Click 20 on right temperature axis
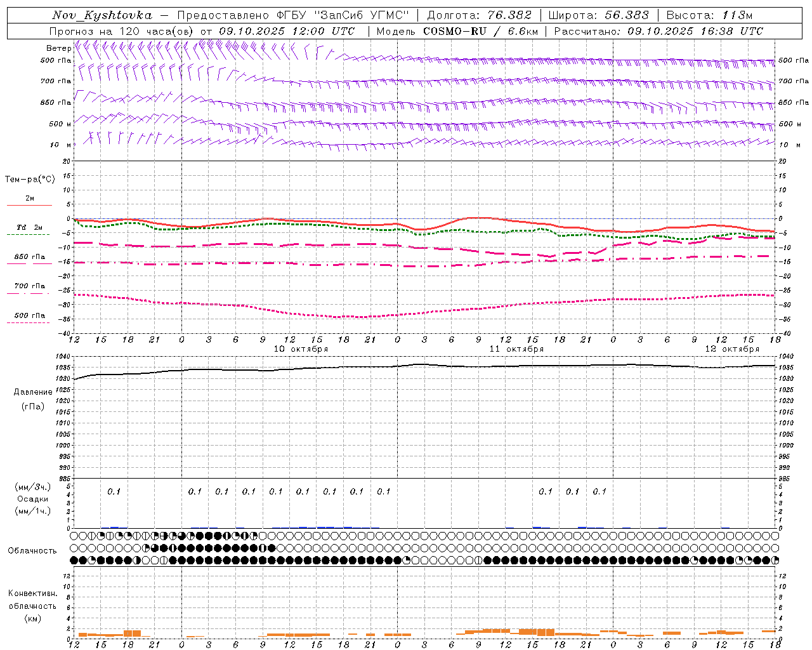The width and height of the screenshot is (812, 650). [x=782, y=161]
